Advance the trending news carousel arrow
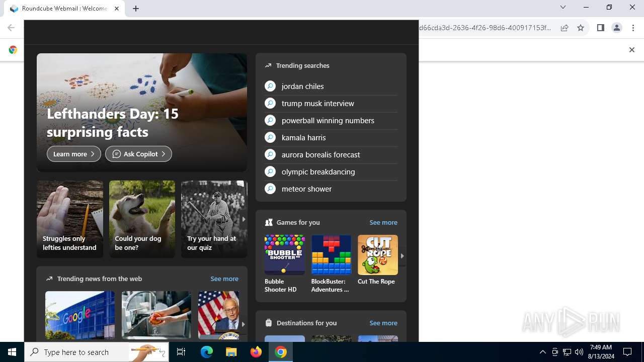The image size is (644, 362). (x=244, y=324)
